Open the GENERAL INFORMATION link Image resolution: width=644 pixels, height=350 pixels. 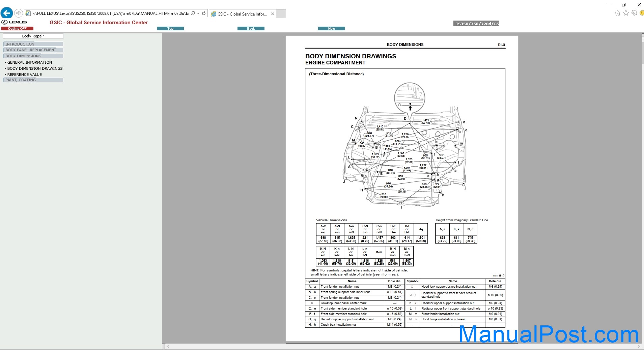click(x=30, y=62)
